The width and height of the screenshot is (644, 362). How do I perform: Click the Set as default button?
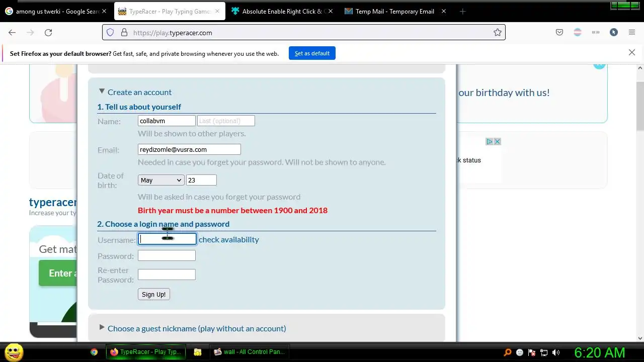pos(312,53)
